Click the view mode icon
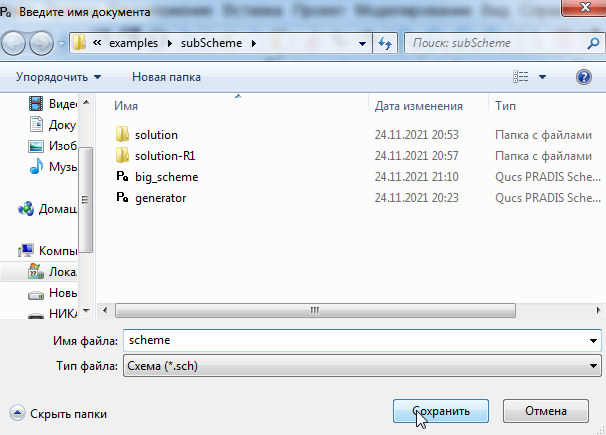 521,77
